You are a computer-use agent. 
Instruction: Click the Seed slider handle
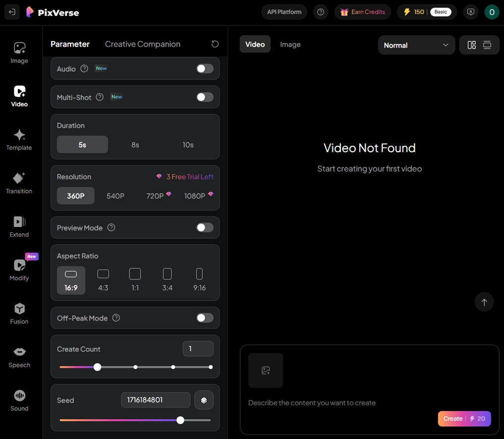180,420
